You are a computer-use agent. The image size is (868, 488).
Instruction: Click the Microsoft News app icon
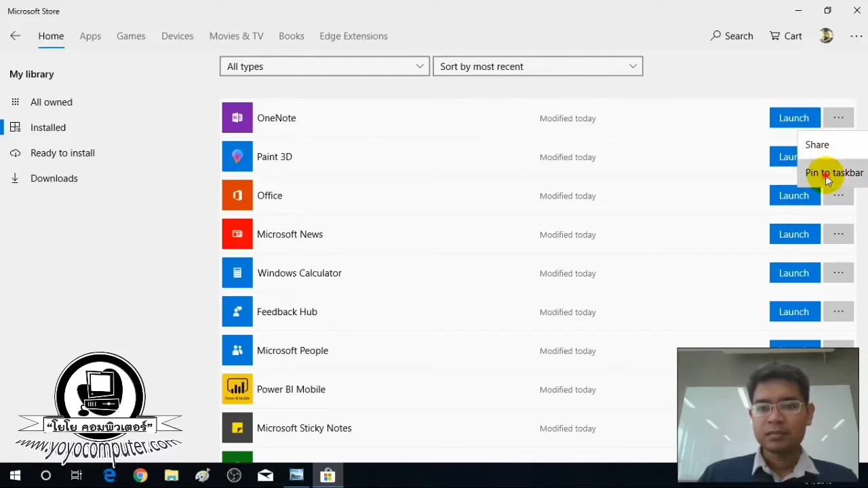237,234
